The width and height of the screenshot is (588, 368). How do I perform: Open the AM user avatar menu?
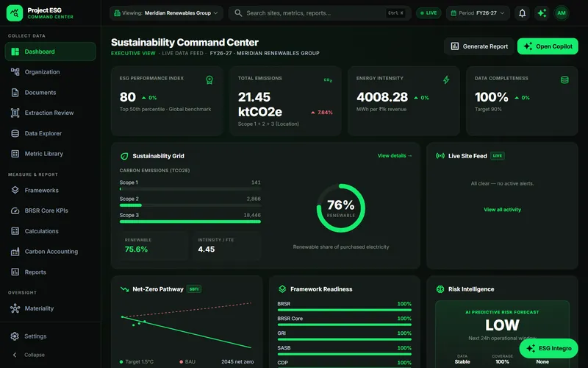coord(562,13)
